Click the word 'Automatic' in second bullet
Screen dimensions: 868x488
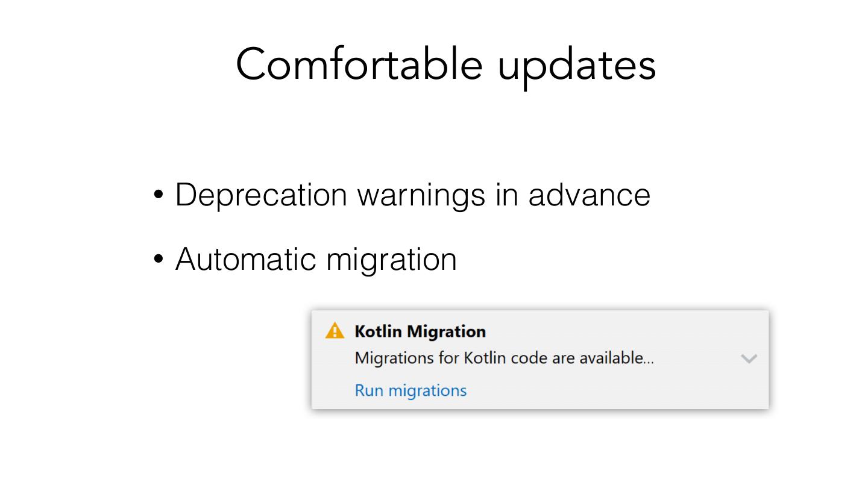(x=245, y=260)
